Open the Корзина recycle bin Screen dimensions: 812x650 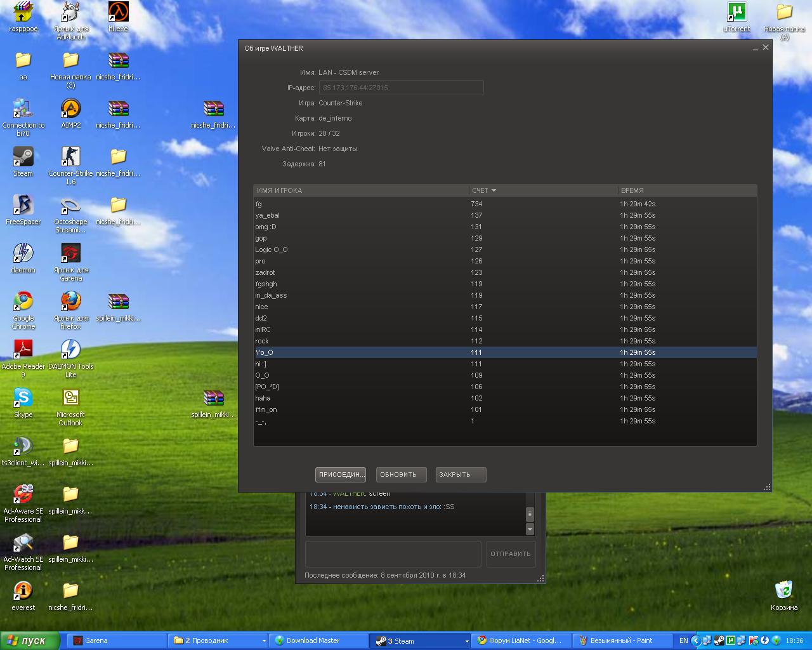click(784, 596)
